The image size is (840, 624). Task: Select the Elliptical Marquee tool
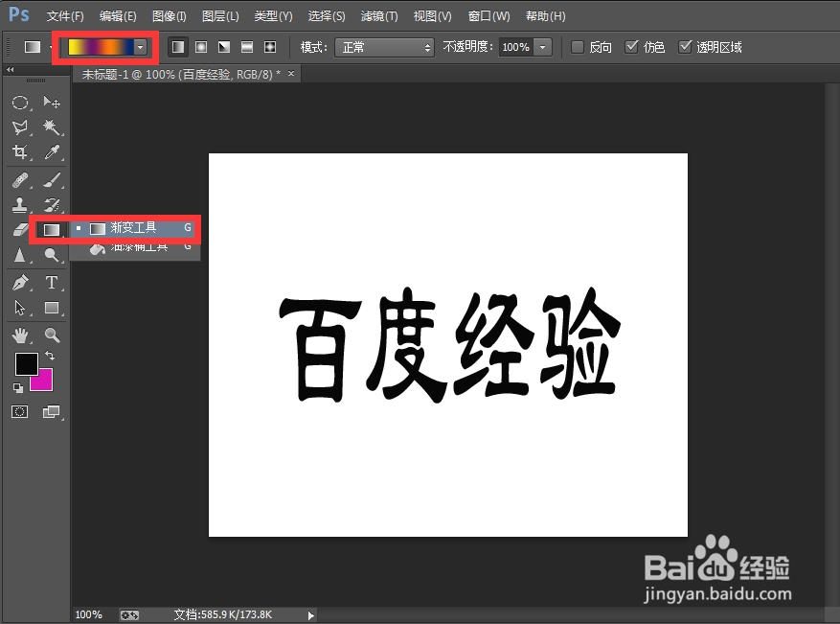[x=20, y=102]
